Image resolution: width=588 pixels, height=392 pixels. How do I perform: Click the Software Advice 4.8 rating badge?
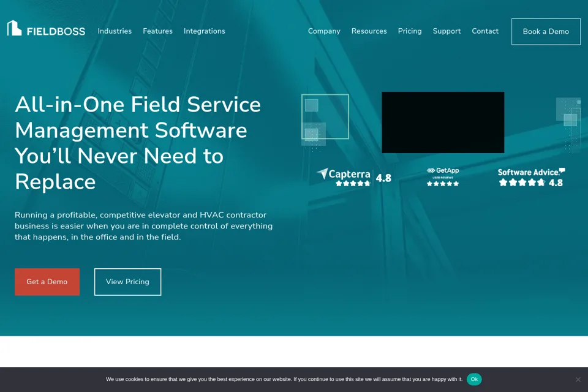(531, 178)
